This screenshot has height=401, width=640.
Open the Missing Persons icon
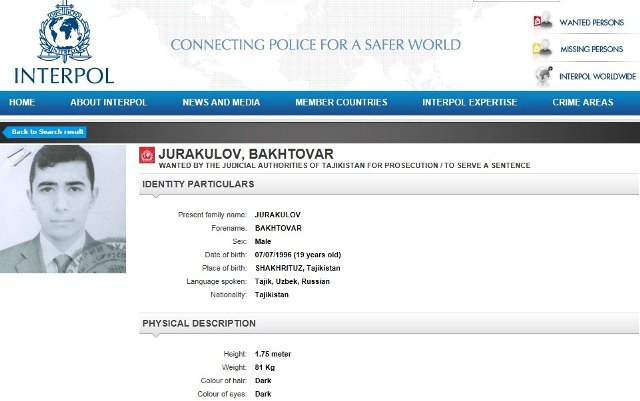pos(542,49)
